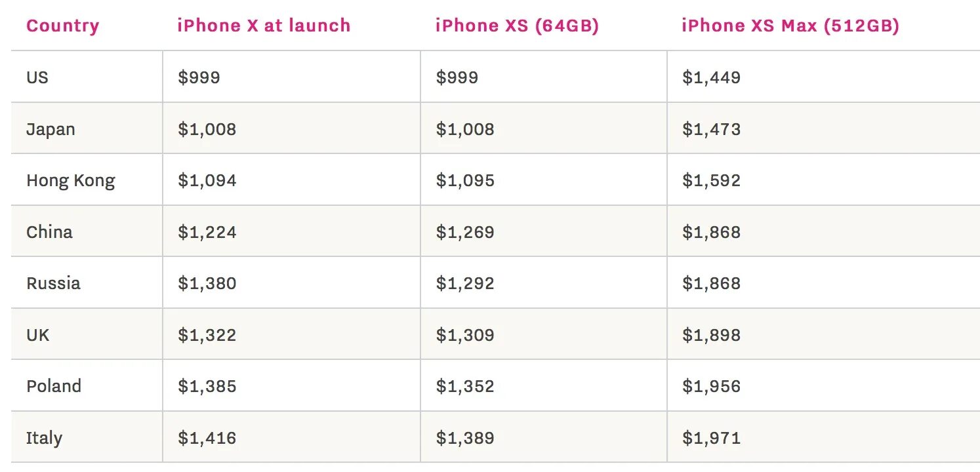Select the iPhone X at launch header

tap(264, 26)
